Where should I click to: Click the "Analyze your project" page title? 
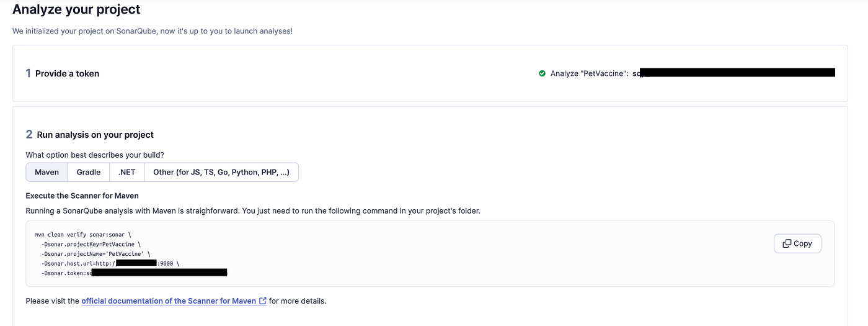click(76, 9)
